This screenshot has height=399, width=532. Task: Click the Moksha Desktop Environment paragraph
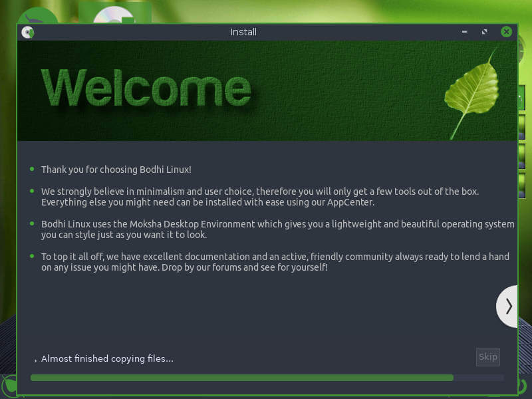point(277,229)
